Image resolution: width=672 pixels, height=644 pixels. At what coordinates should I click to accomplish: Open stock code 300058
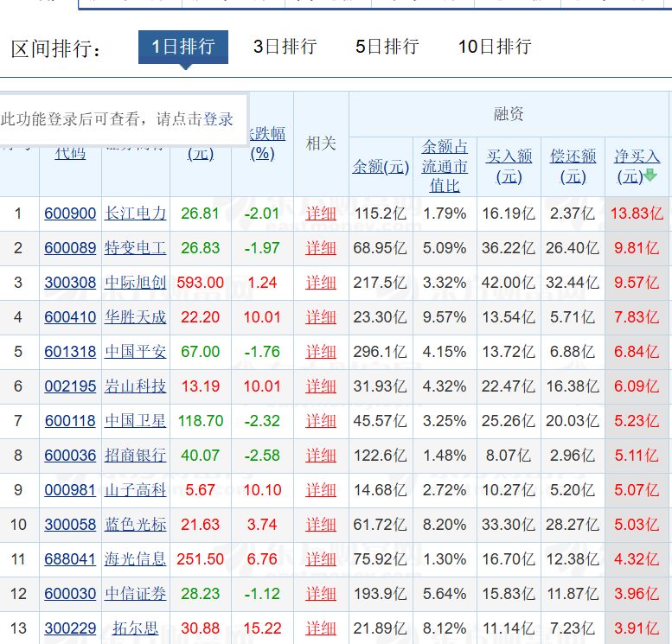point(70,525)
